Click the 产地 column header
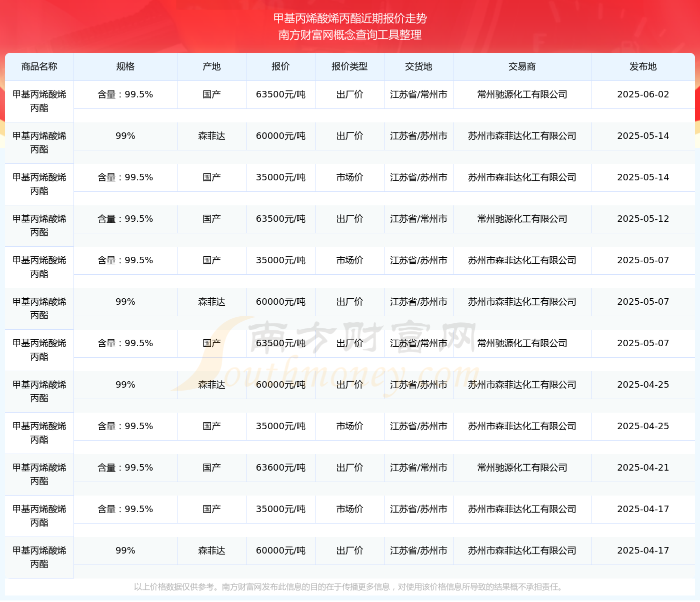Viewport: 700px width, 602px height. pos(211,66)
